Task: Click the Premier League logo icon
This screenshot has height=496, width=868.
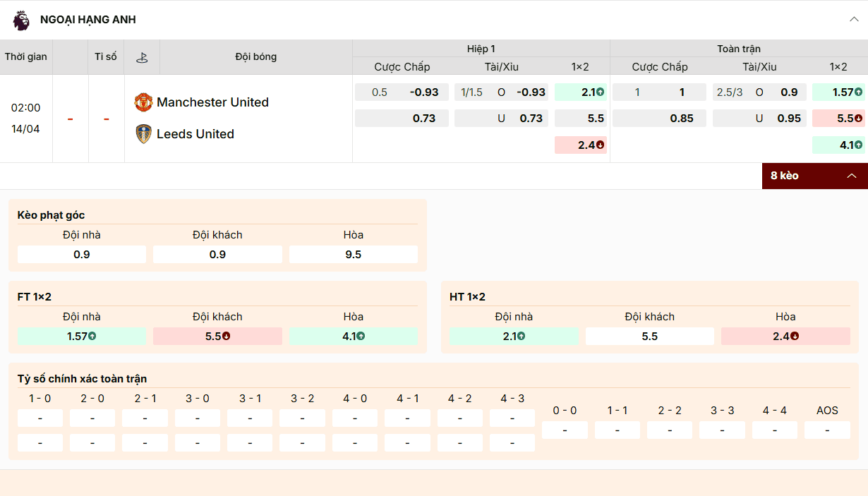Action: point(20,20)
